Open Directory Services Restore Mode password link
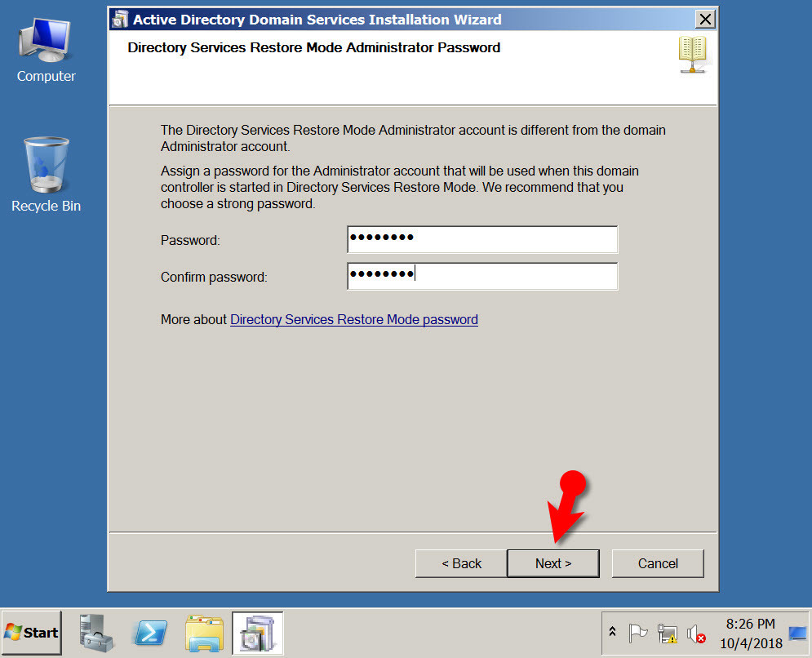812x658 pixels. click(x=353, y=320)
